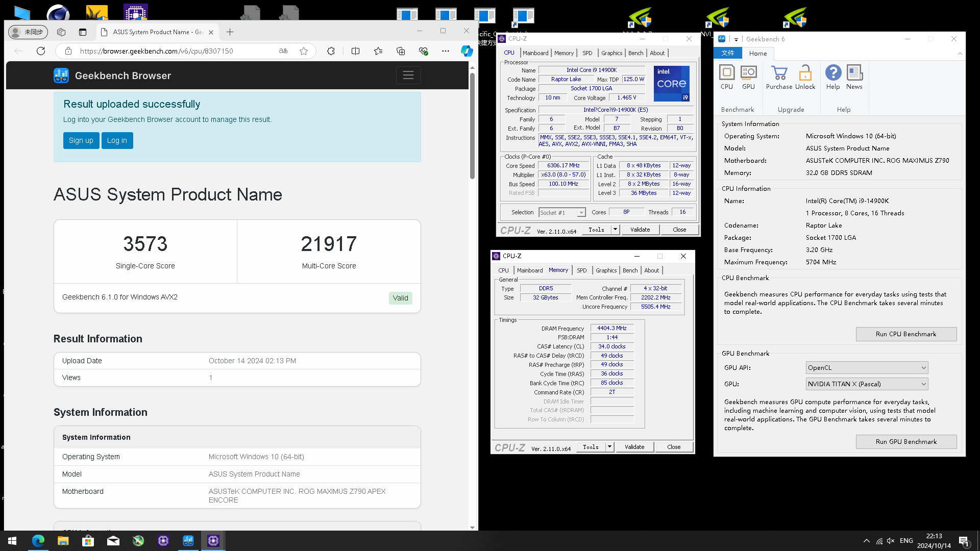Open the Edge workspaces icon
The image size is (980, 551).
(x=61, y=32)
